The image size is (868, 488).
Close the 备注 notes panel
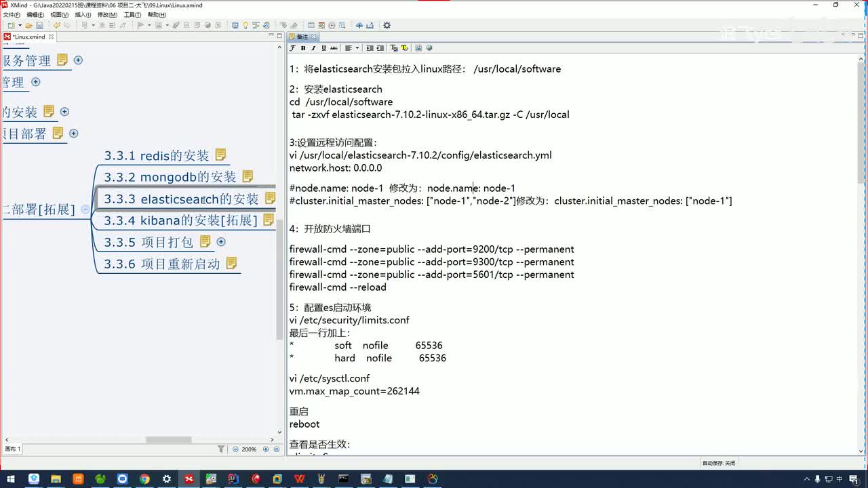coord(315,37)
